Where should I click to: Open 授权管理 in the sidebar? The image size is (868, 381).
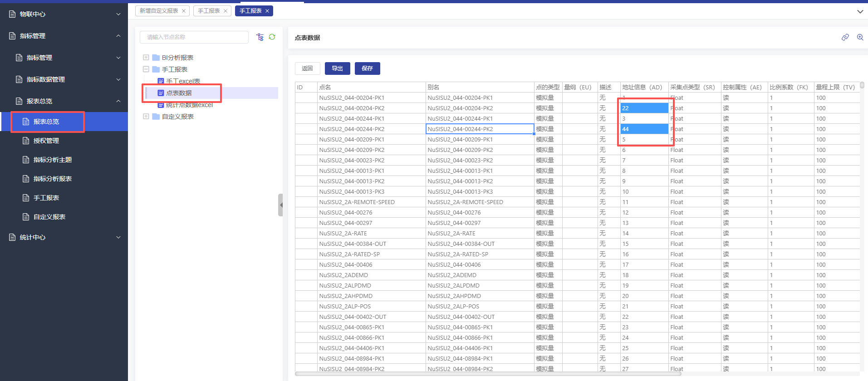pos(46,141)
